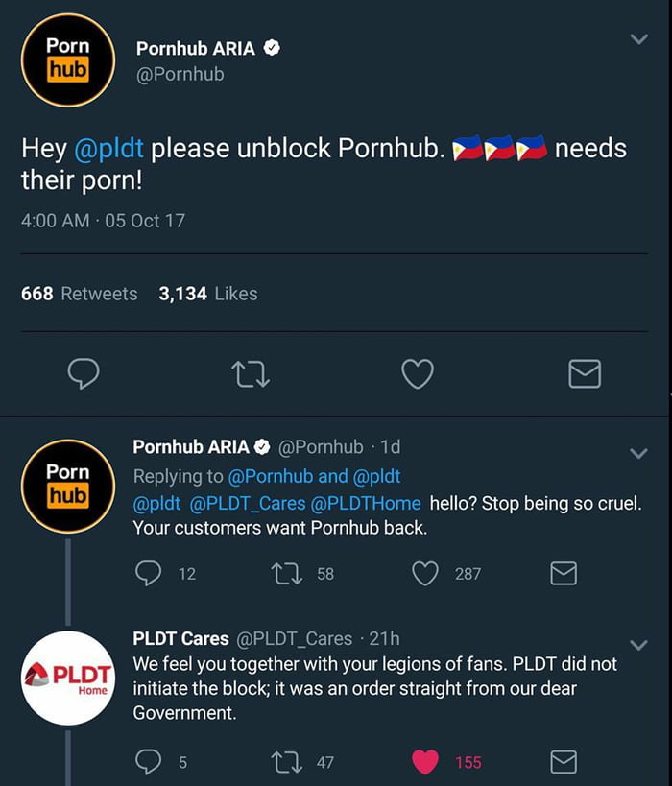Retweet the PLDT Cares response
This screenshot has height=786, width=672.
(x=286, y=762)
